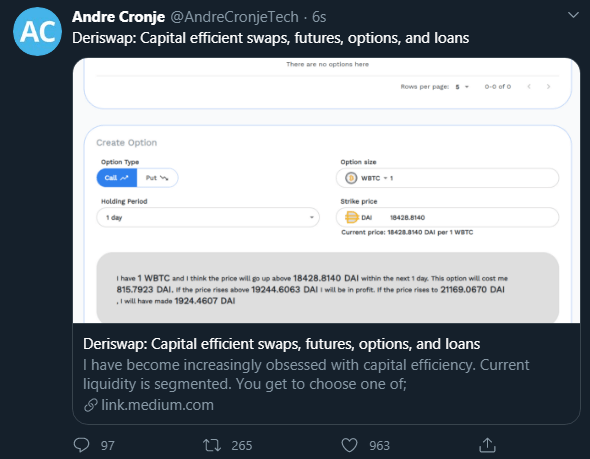Go to previous page arrow in table
This screenshot has height=459, width=590.
click(529, 87)
